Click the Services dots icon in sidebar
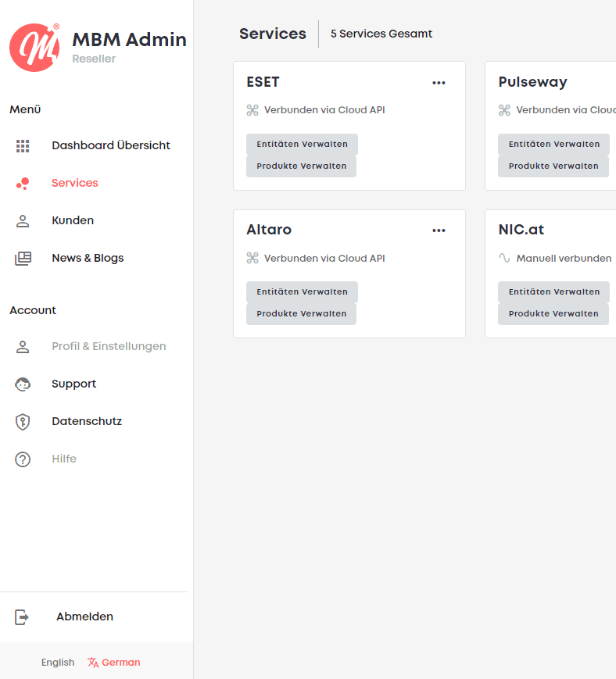Viewport: 616px width, 679px height. [23, 184]
